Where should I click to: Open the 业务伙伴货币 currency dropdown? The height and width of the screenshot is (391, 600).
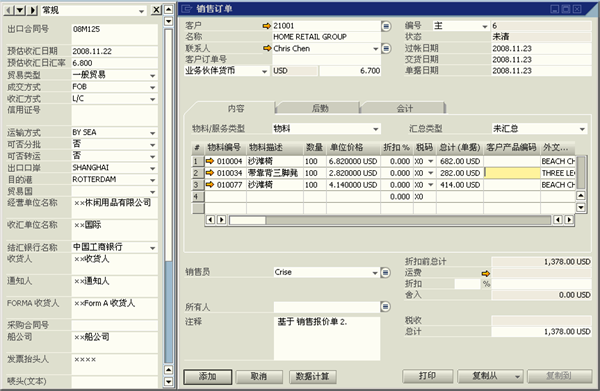pyautogui.click(x=264, y=71)
